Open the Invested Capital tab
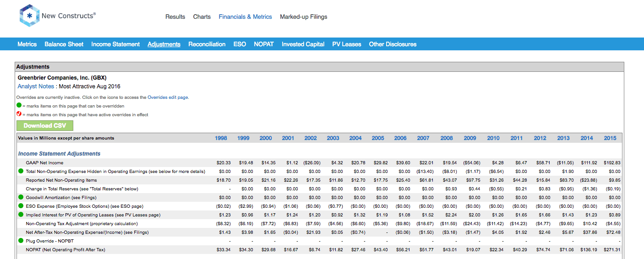This screenshot has width=644, height=259. (303, 44)
